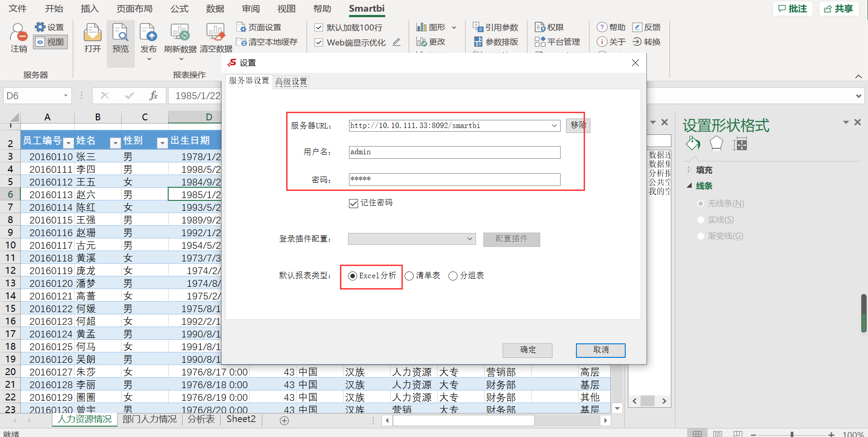Open the Name Box dropdown arrow
868x437 pixels.
tap(66, 95)
